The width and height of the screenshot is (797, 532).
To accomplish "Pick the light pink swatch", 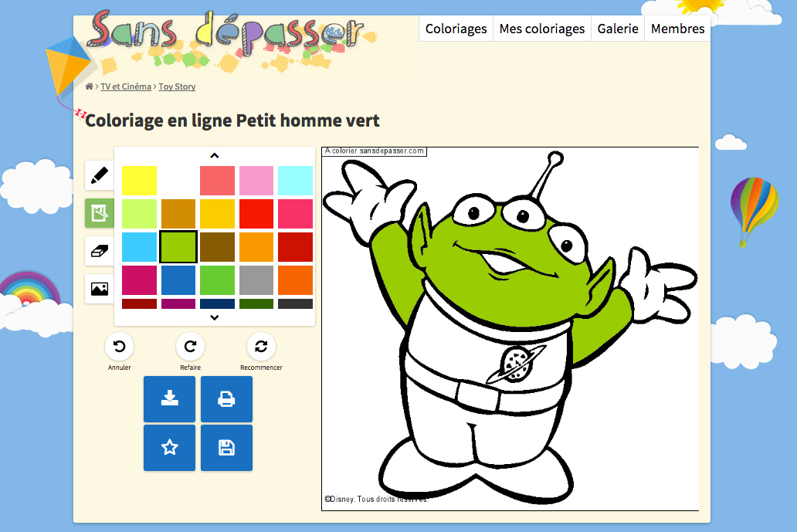I will pos(256,181).
